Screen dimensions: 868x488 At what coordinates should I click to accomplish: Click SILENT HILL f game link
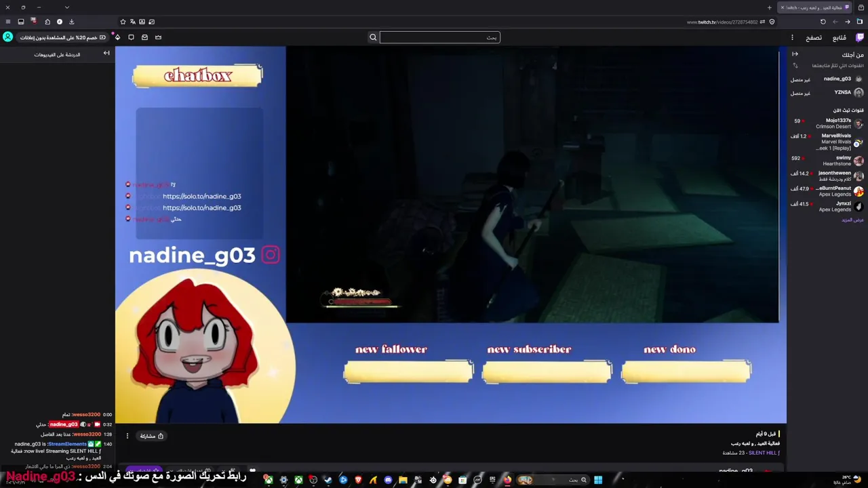pyautogui.click(x=764, y=453)
